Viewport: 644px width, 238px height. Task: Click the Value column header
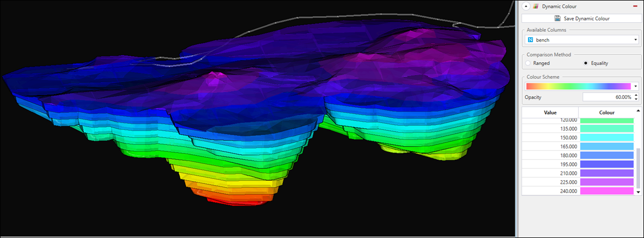coord(550,112)
